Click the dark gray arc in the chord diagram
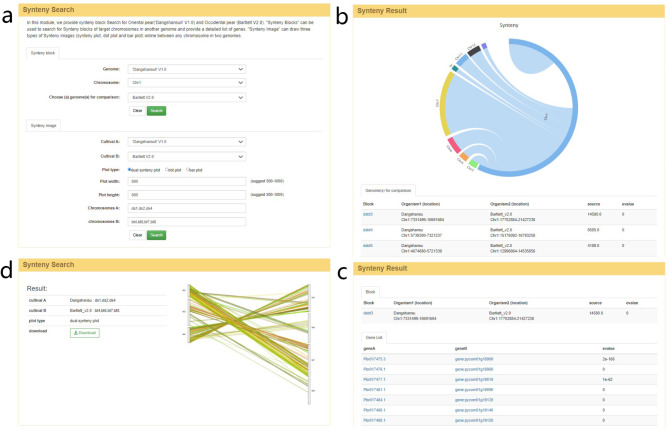The width and height of the screenshot is (669, 429). click(474, 51)
